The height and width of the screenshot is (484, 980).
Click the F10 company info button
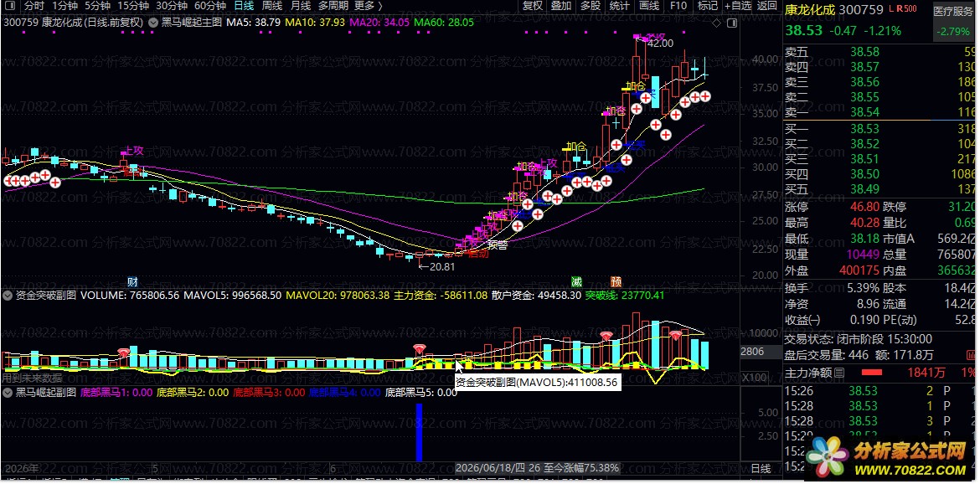(x=678, y=6)
